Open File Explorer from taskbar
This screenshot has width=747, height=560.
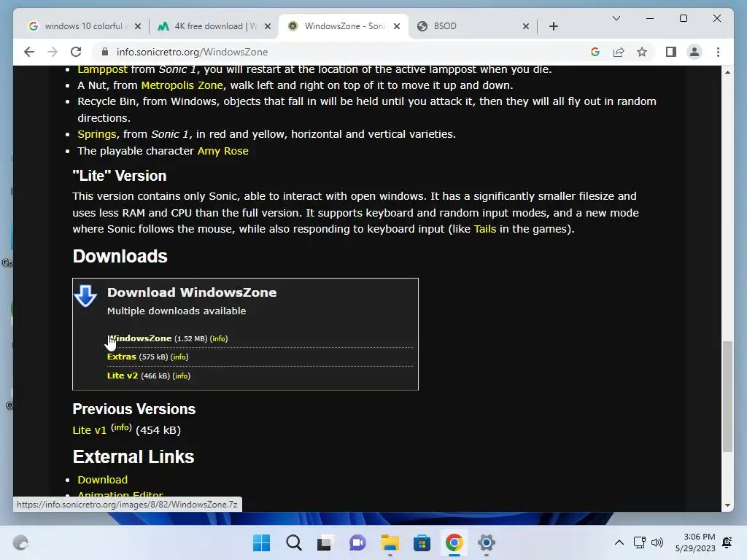point(390,542)
